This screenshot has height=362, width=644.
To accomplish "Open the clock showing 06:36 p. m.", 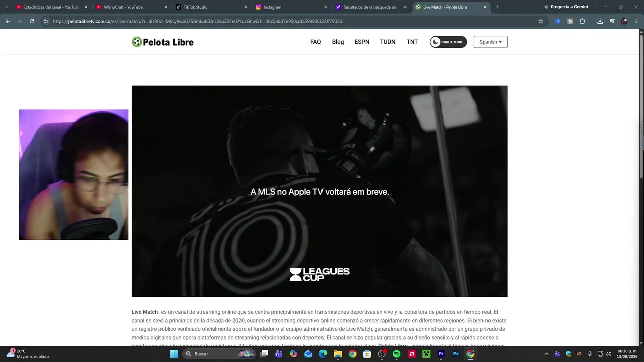I will [x=627, y=354].
